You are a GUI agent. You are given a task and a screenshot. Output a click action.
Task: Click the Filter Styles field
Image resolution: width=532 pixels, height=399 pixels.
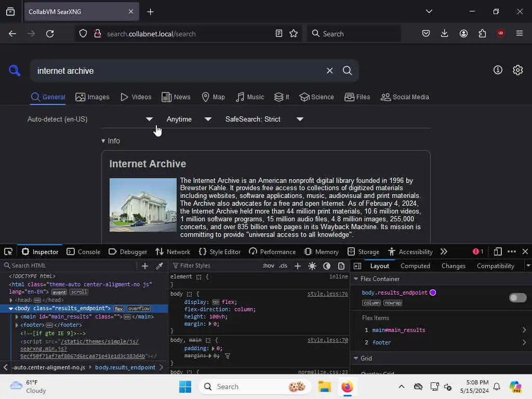[x=216, y=265]
